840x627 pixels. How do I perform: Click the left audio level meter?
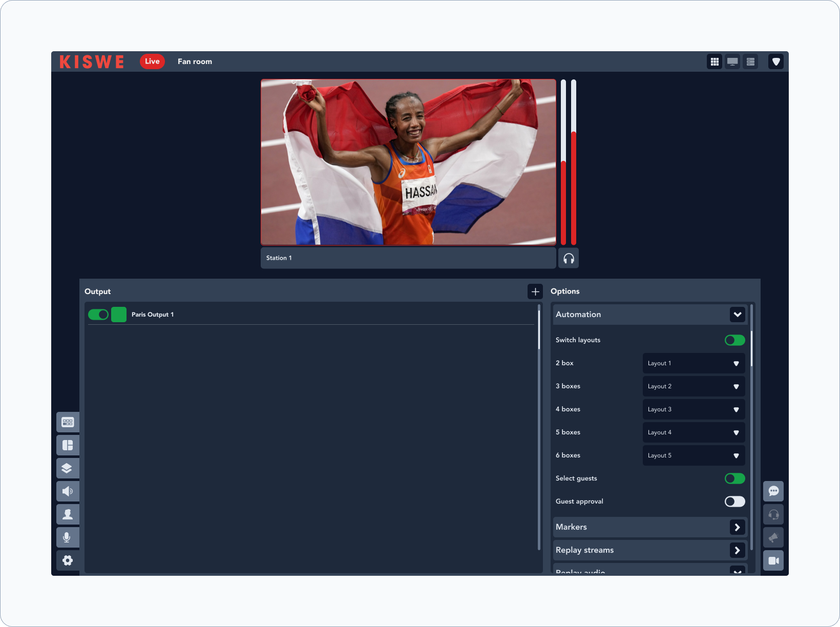pyautogui.click(x=563, y=162)
